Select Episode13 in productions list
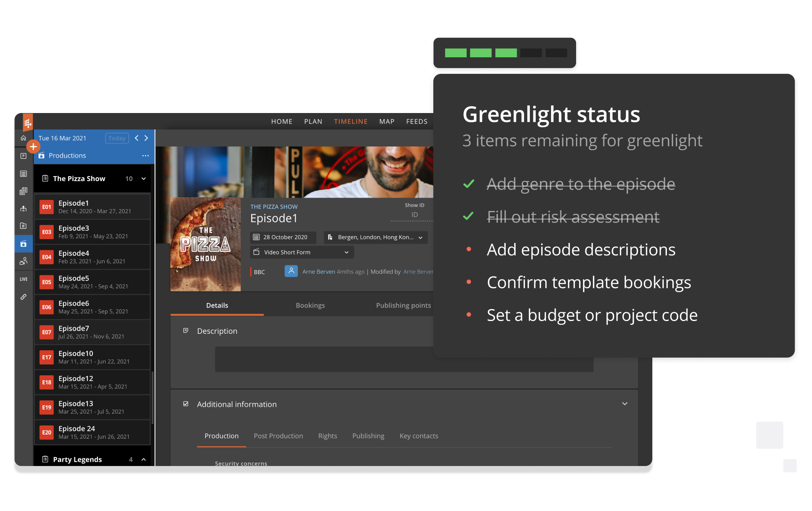The height and width of the screenshot is (511, 812). [x=92, y=407]
